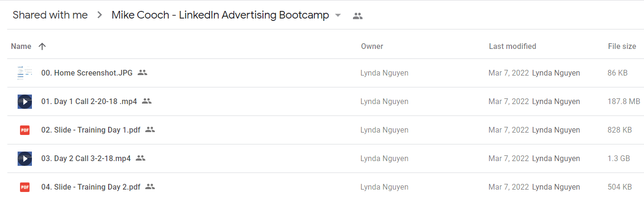Open the Mike Cooch folder name breadcrumb
Viewport: 644px width, 201px height.
pyautogui.click(x=220, y=15)
